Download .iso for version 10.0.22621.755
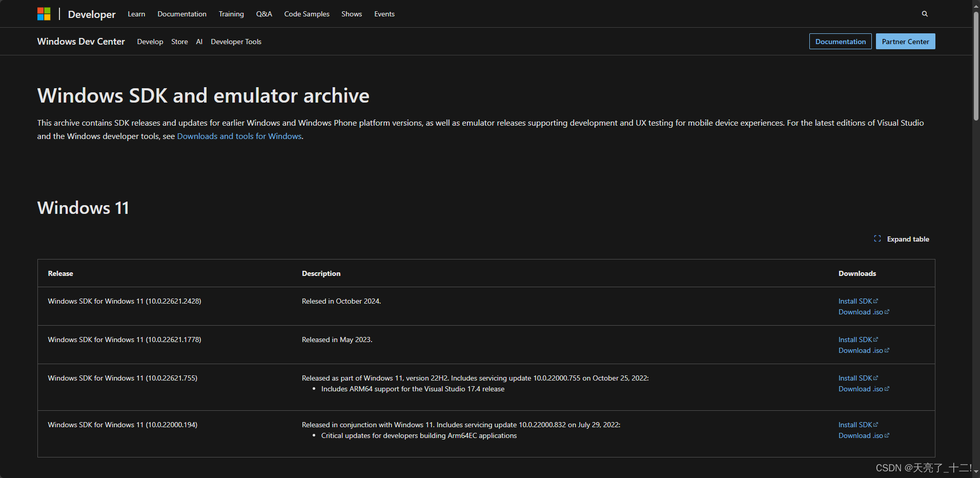Viewport: 980px width, 478px height. click(x=864, y=389)
